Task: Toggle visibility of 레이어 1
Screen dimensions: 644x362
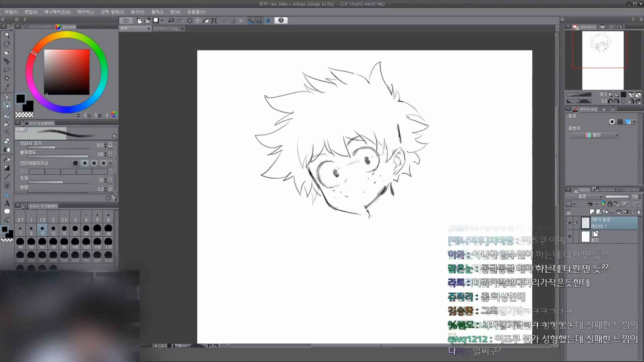Action: click(569, 223)
